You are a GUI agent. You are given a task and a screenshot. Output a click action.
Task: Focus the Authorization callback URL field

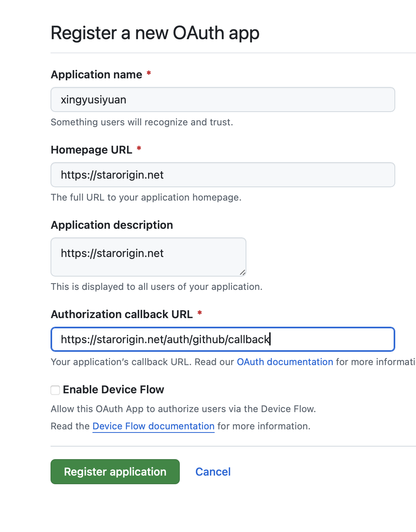point(222,339)
